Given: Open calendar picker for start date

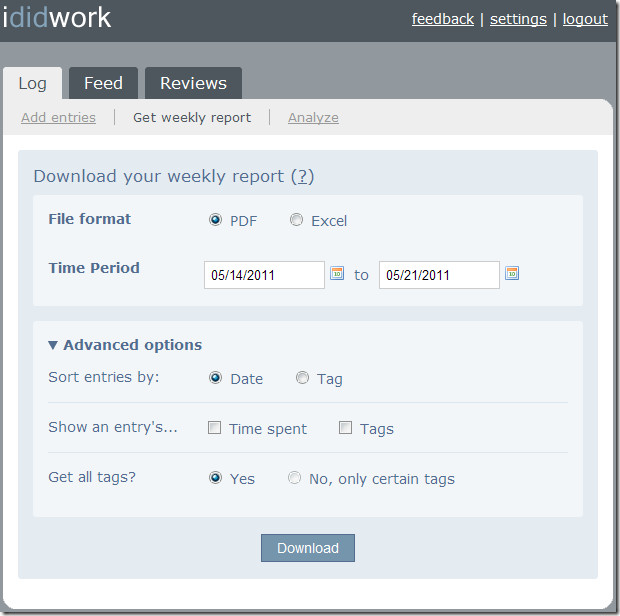Looking at the screenshot, I should click(337, 273).
